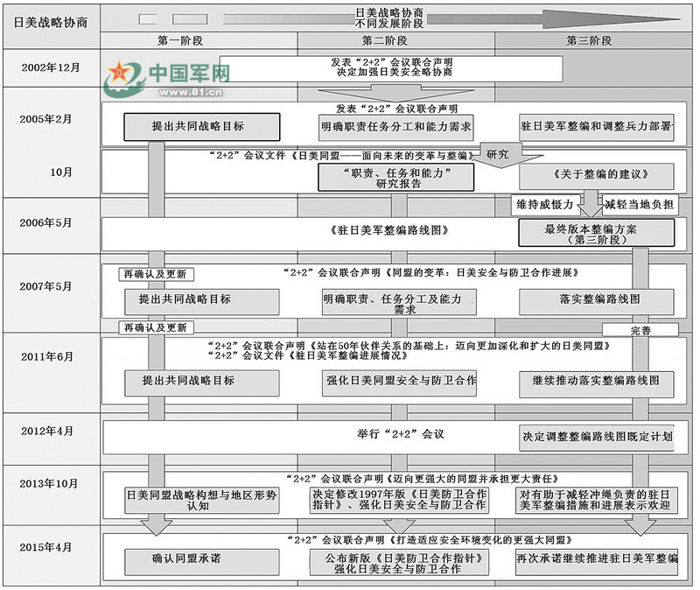Image resolution: width=700 pixels, height=590 pixels.
Task: Click the 落实整编路线图 box
Action: point(597,301)
